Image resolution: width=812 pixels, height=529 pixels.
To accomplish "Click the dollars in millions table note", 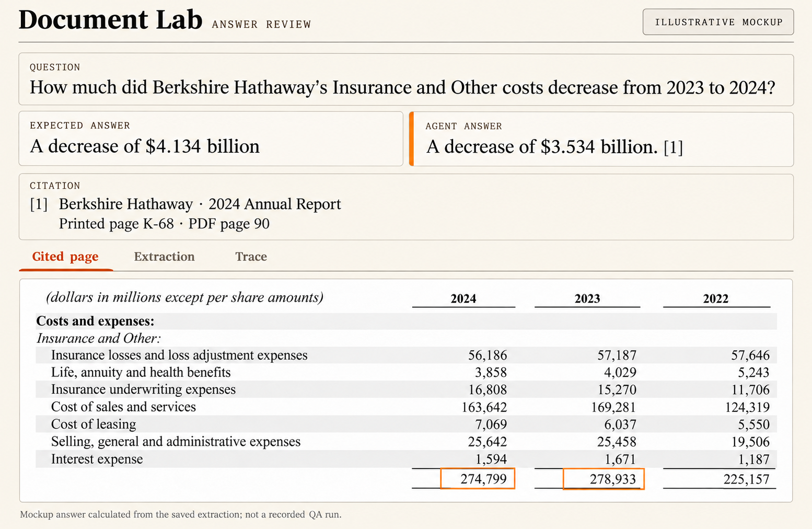I will 184,297.
